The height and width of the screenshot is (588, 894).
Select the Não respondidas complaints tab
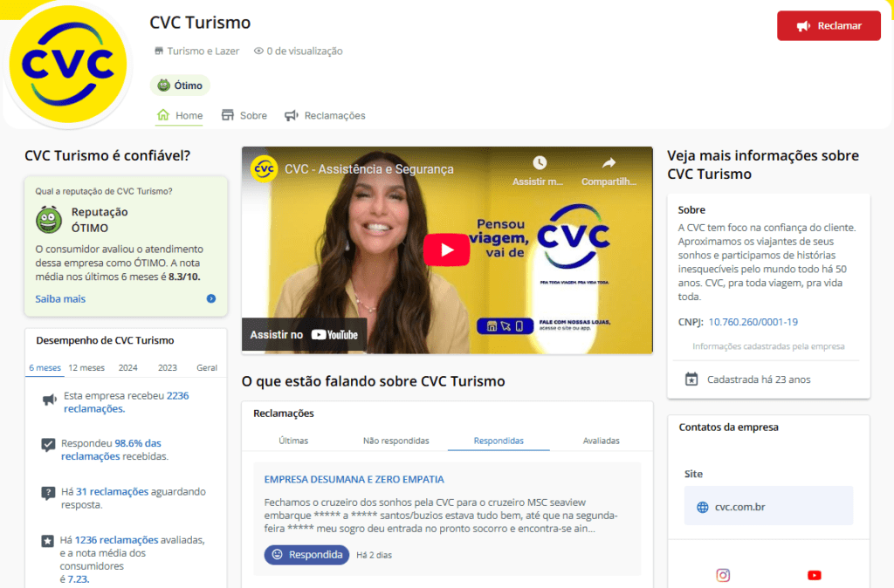395,441
